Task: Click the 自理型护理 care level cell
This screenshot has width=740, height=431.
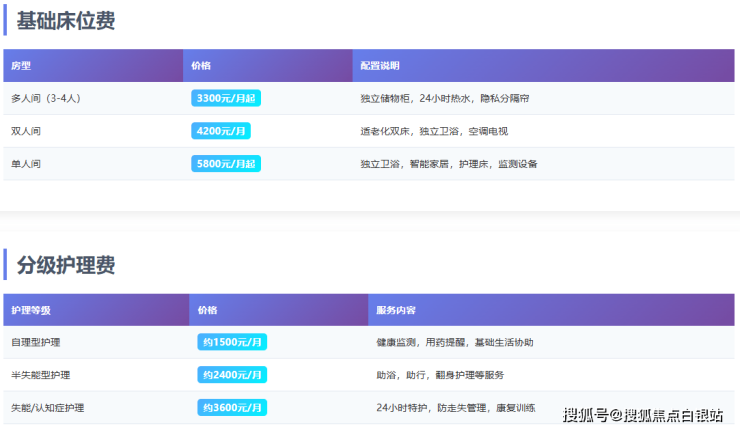Action: click(36, 342)
